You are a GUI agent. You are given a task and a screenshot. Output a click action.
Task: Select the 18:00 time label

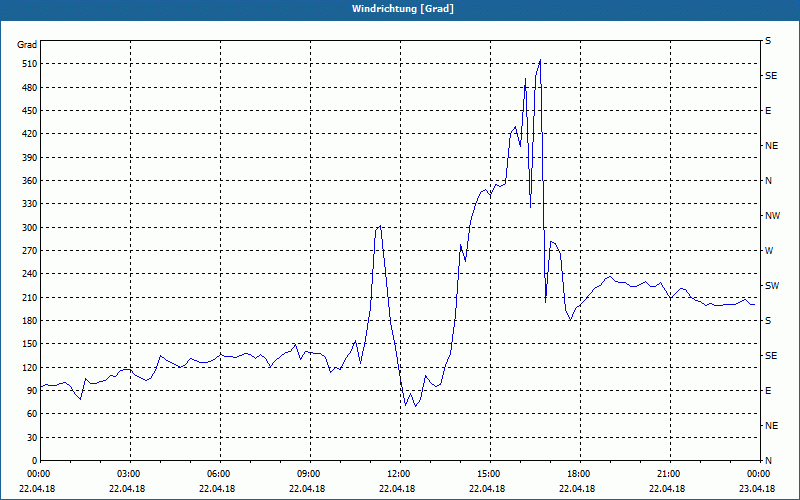tap(580, 474)
